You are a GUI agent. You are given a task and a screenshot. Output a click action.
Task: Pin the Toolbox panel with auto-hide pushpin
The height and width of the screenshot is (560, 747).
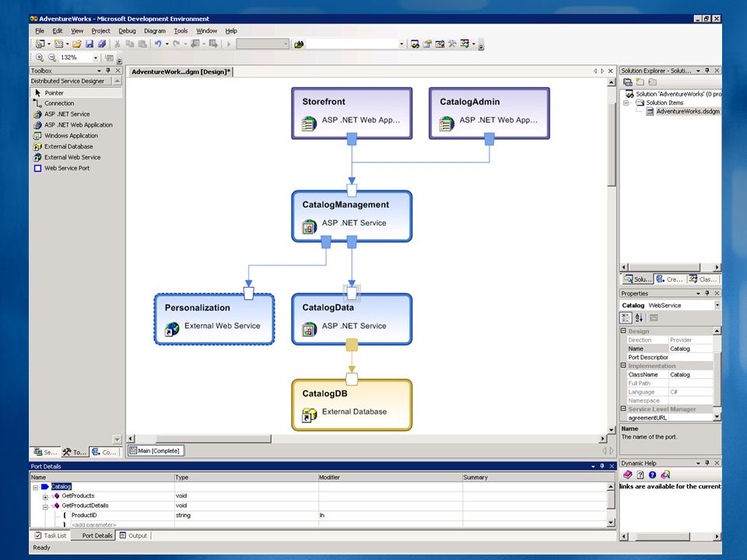coord(108,71)
